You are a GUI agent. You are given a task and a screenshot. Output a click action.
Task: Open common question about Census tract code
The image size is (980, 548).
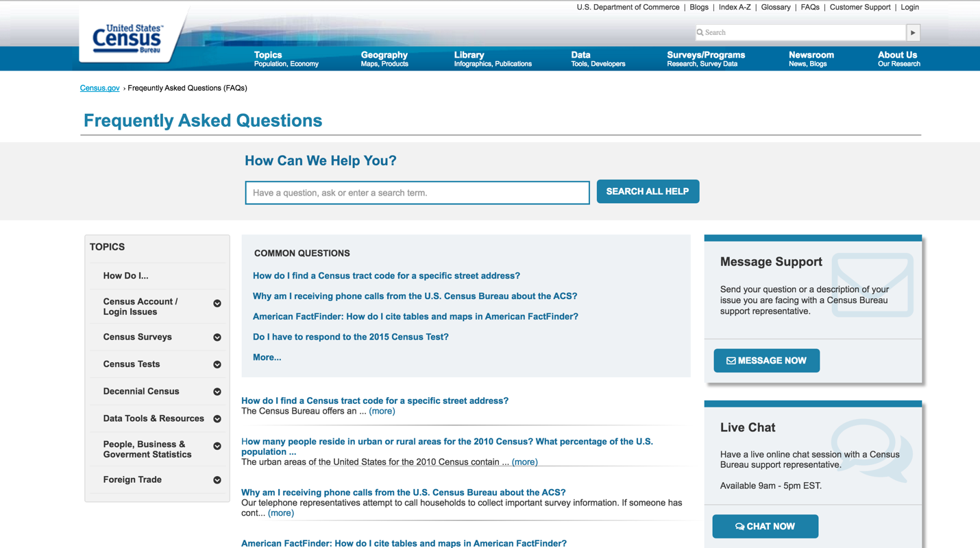[387, 276]
